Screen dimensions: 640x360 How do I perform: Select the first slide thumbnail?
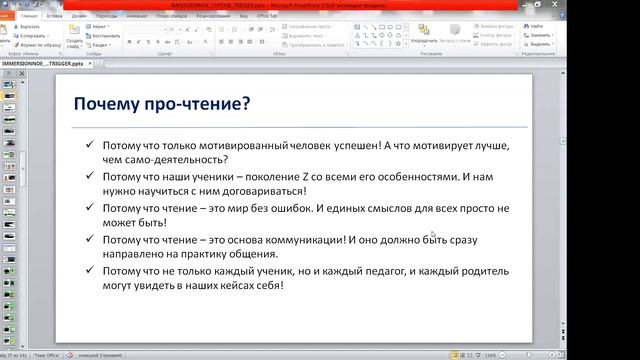(9, 84)
